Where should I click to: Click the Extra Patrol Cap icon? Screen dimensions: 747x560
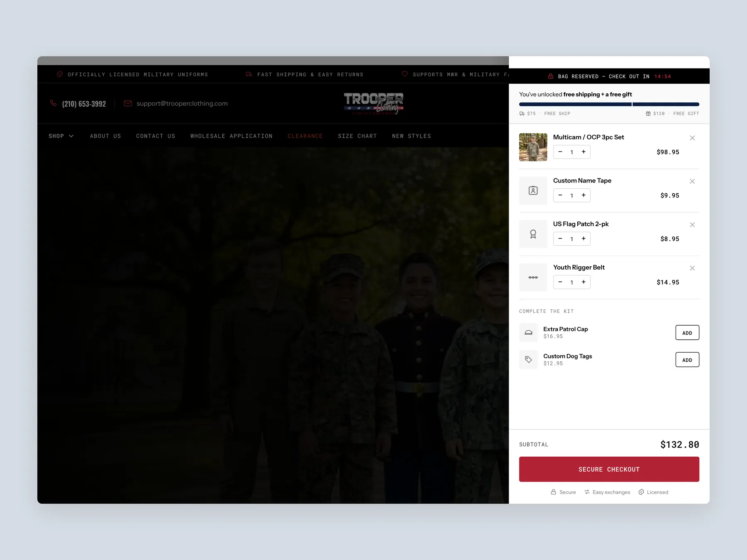coord(529,333)
